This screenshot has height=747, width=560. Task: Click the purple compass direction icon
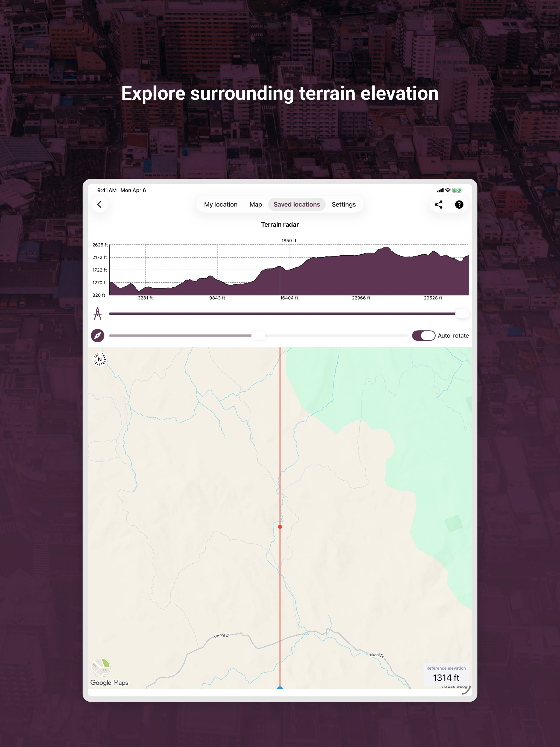98,336
